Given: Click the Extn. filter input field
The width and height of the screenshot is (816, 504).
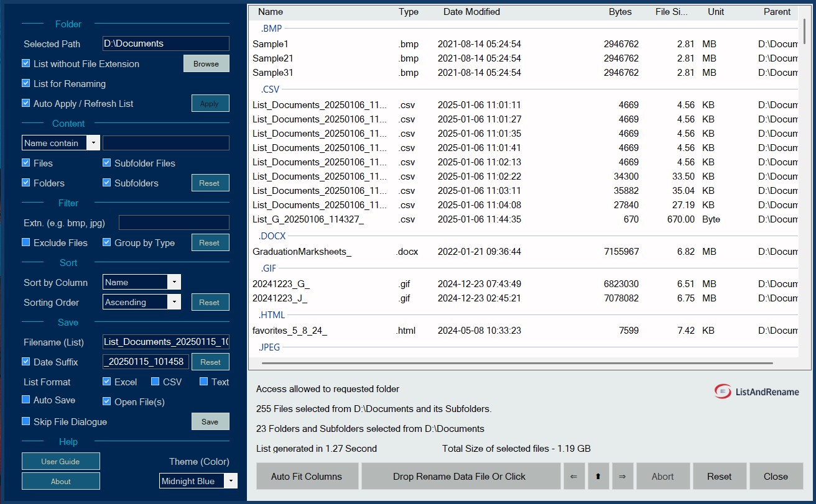Looking at the screenshot, I should click(x=174, y=222).
